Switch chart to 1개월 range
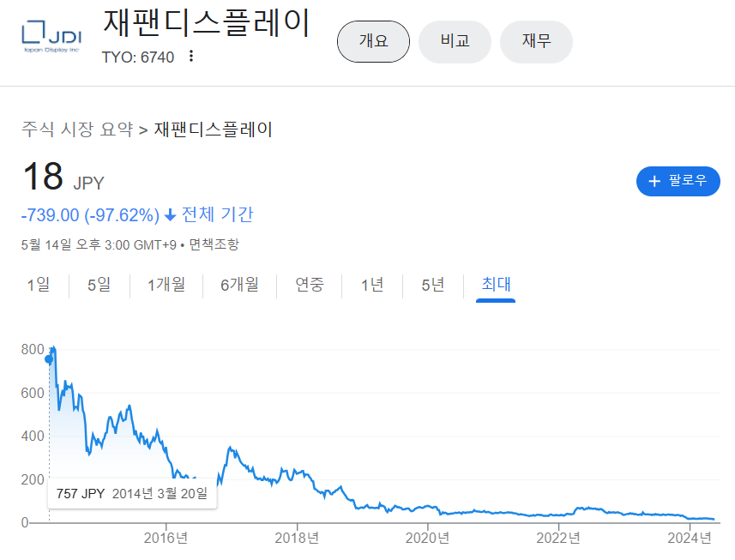The height and width of the screenshot is (560, 735). 166,285
